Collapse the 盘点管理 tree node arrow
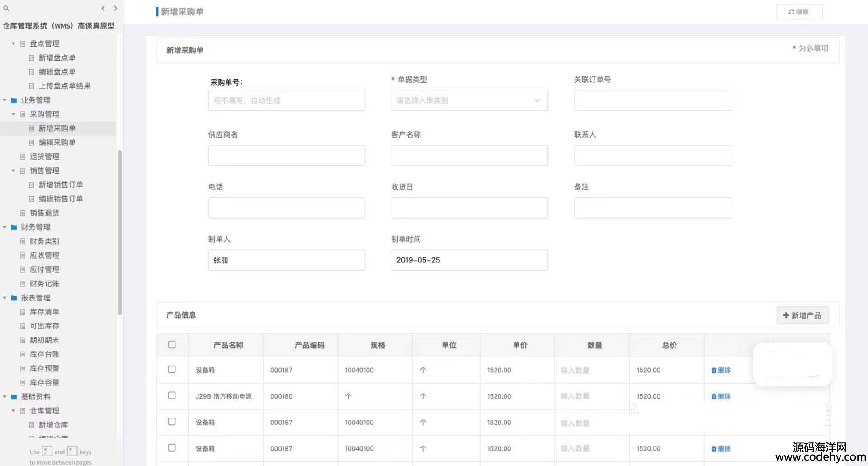Image resolution: width=868 pixels, height=466 pixels. tap(14, 43)
